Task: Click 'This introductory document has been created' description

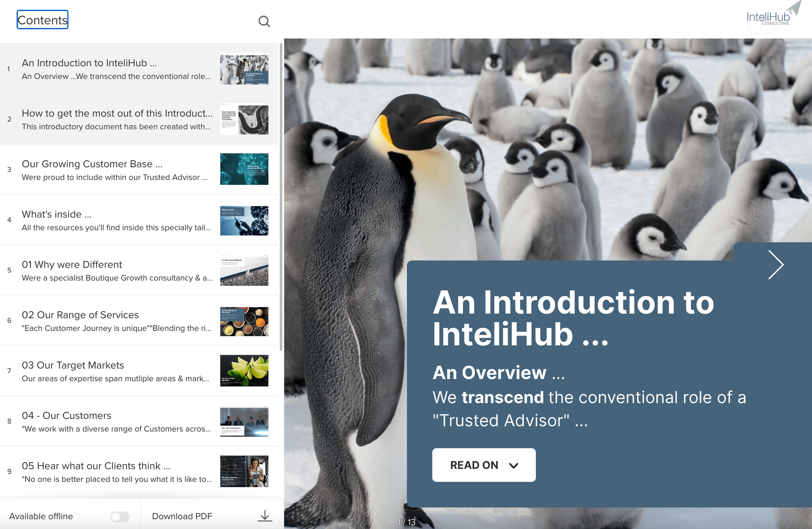Action: point(117,127)
